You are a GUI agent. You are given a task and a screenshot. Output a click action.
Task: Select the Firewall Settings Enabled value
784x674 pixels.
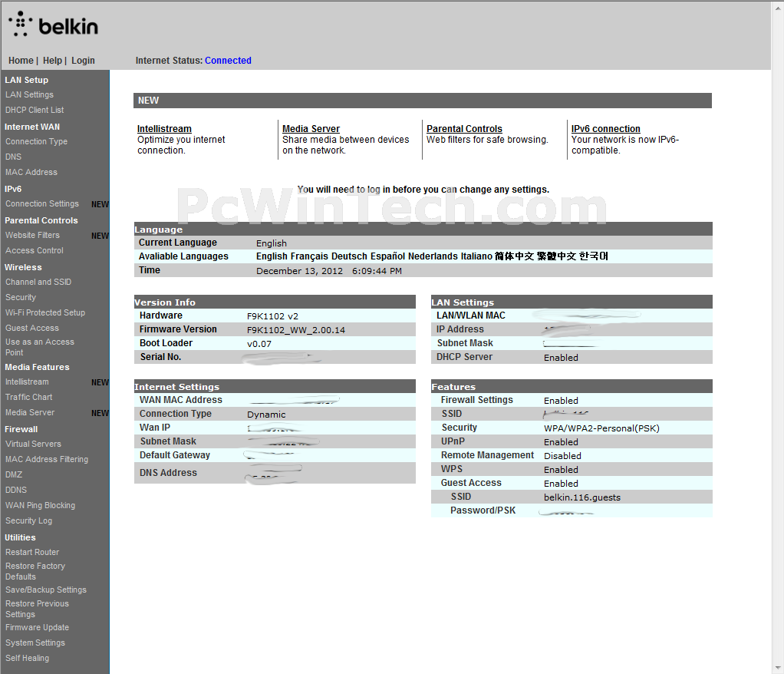[561, 401]
